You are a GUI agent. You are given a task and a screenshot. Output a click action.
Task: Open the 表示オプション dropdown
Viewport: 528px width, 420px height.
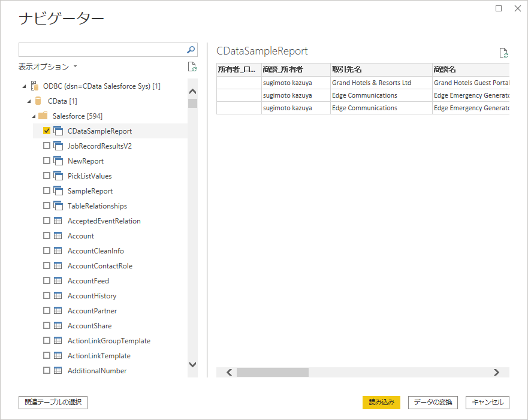tap(48, 67)
